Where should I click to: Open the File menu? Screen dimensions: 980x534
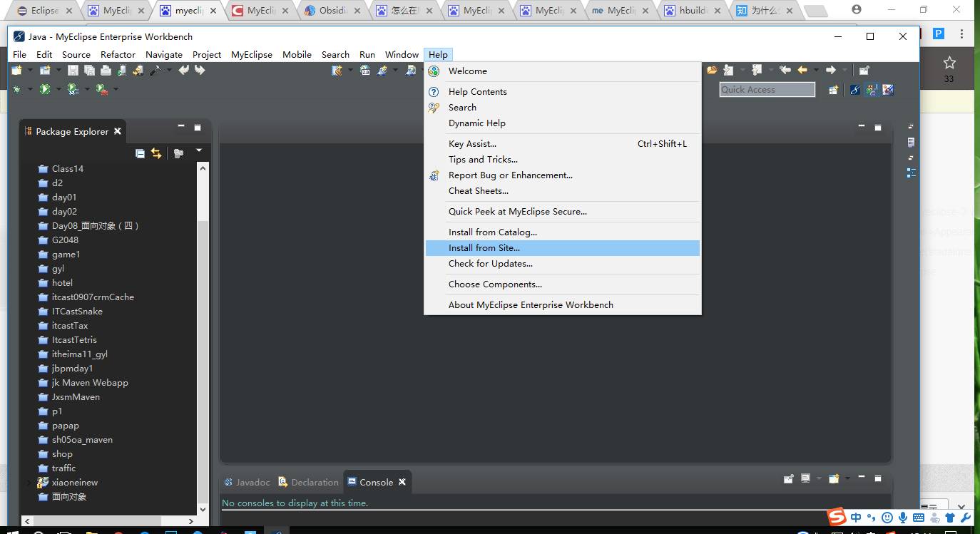click(x=19, y=54)
